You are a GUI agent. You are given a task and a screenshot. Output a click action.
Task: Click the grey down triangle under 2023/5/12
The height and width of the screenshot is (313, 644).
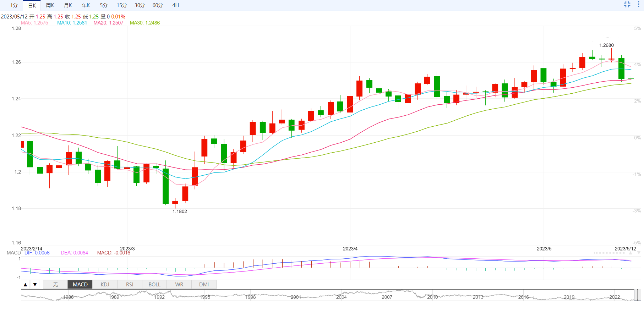tap(639, 253)
